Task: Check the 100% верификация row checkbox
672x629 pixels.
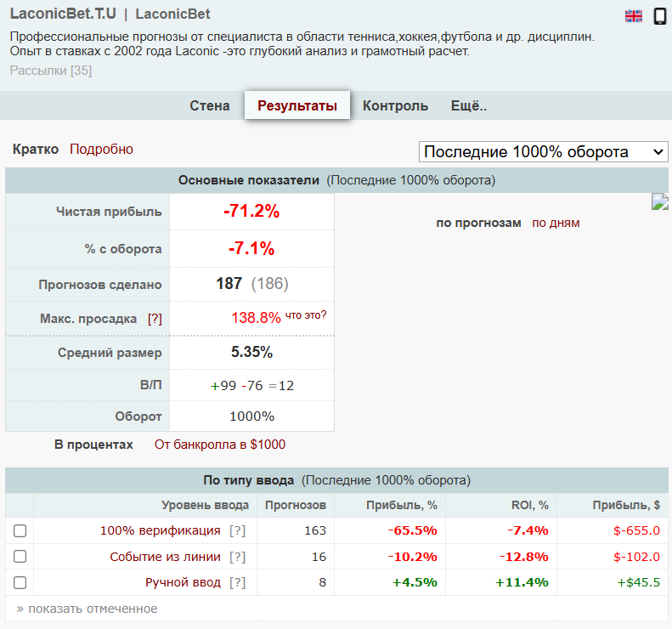Action: coord(20,530)
